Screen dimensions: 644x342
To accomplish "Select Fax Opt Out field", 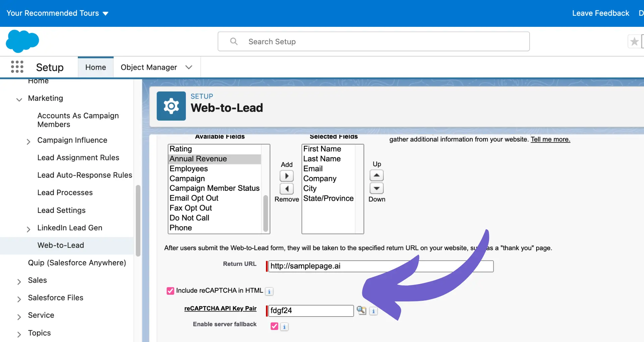I will (x=215, y=208).
